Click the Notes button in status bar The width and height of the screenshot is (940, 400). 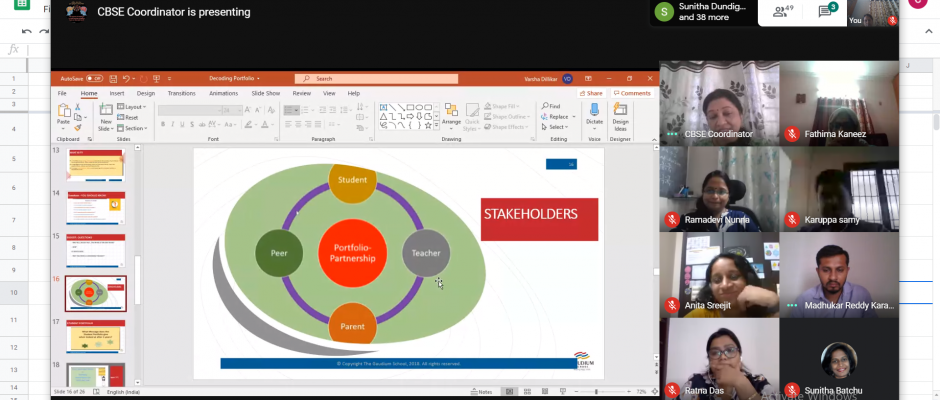click(x=481, y=392)
